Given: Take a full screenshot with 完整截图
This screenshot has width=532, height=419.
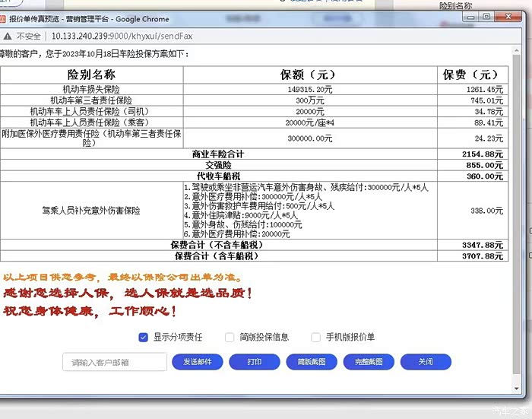Looking at the screenshot, I should click(368, 362).
